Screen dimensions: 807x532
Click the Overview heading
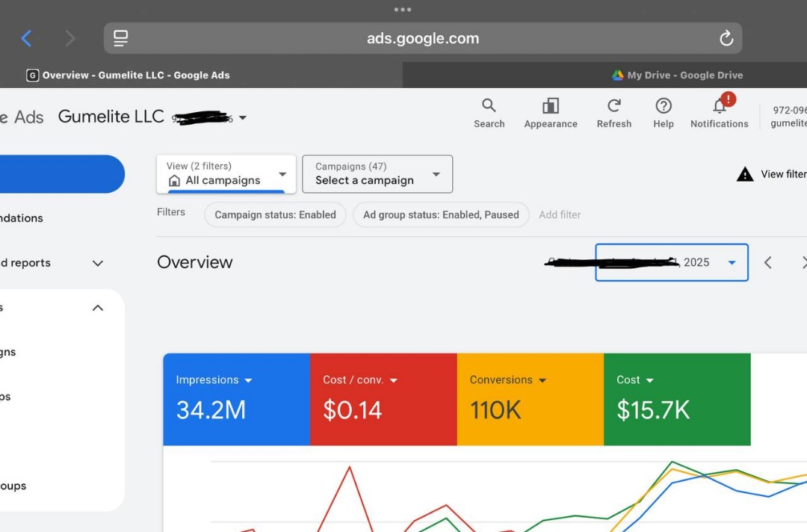[x=194, y=262]
